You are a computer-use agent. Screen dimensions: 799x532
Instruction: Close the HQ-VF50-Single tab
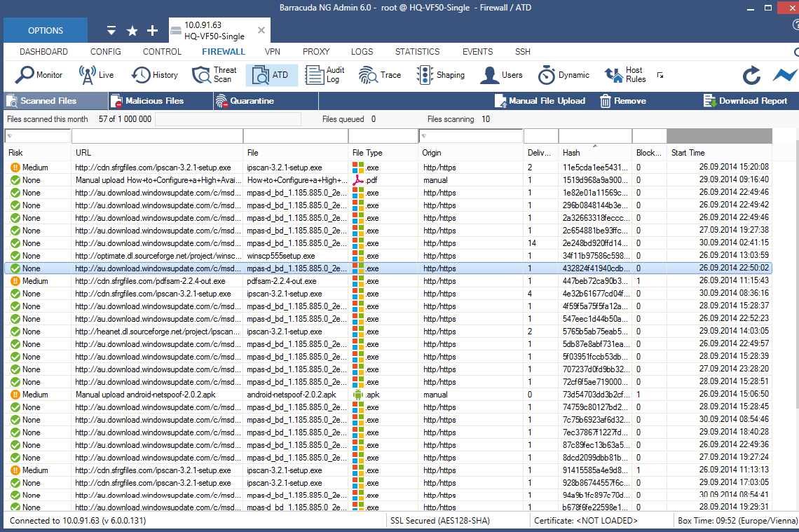(261, 30)
